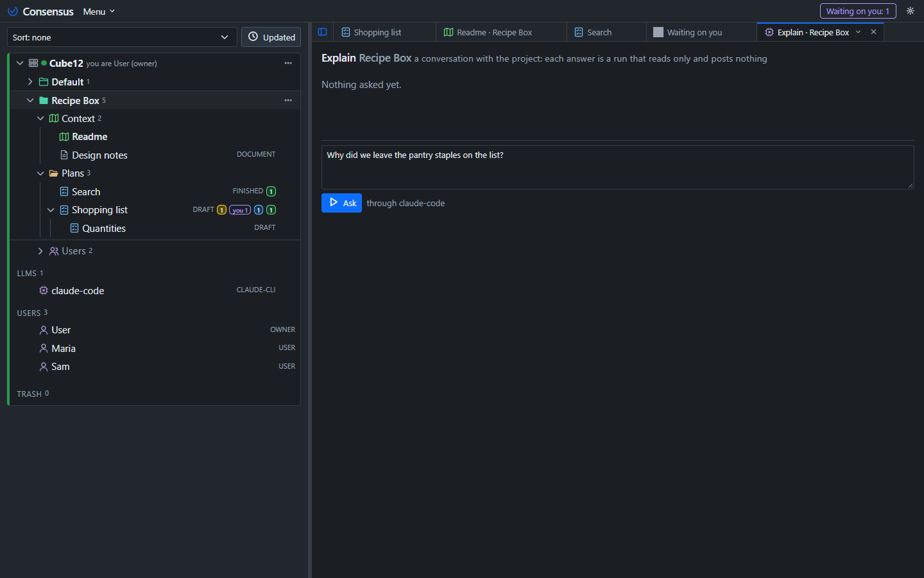
Task: Click the blue 1 badge on Shopping list
Action: 259,210
